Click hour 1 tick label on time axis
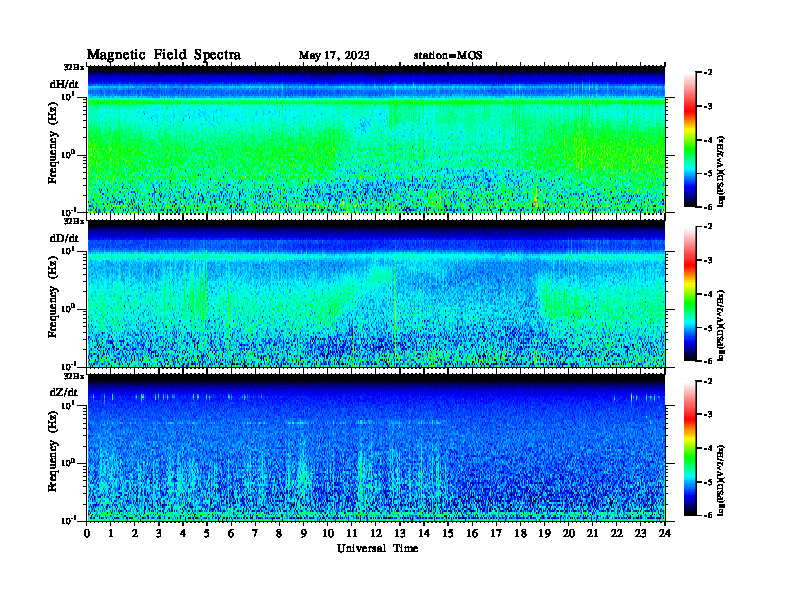Viewport: 792px width, 612px height. [x=111, y=534]
